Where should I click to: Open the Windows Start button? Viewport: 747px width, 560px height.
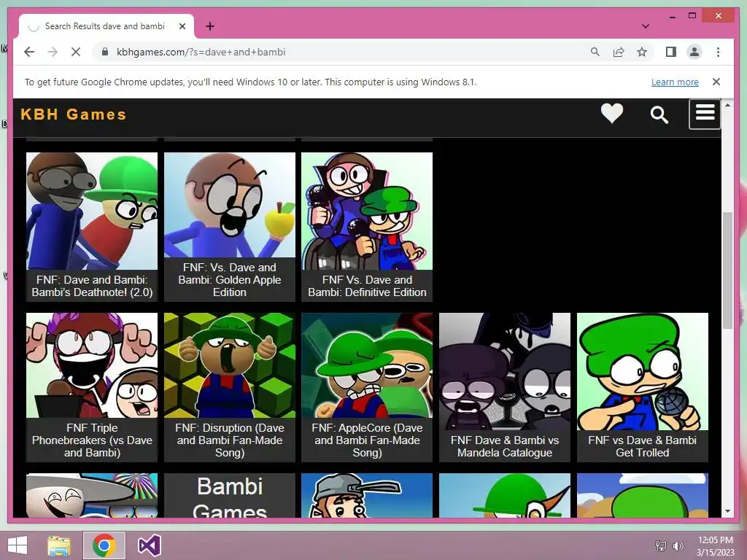(x=18, y=545)
